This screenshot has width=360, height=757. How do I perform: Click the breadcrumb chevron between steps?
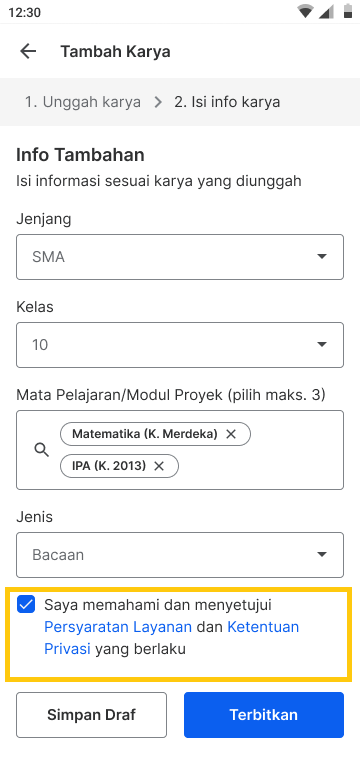coord(158,102)
